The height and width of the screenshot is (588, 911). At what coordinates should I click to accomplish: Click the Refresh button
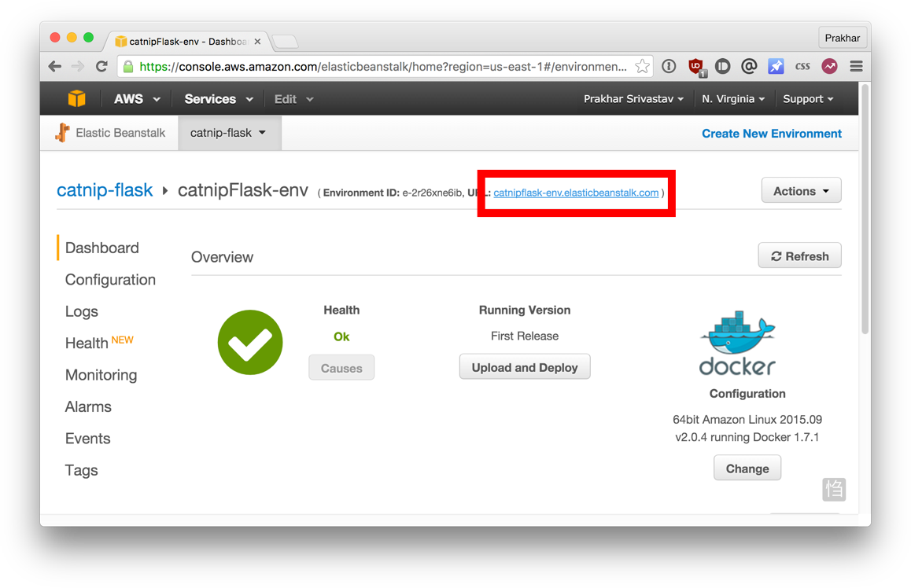799,256
